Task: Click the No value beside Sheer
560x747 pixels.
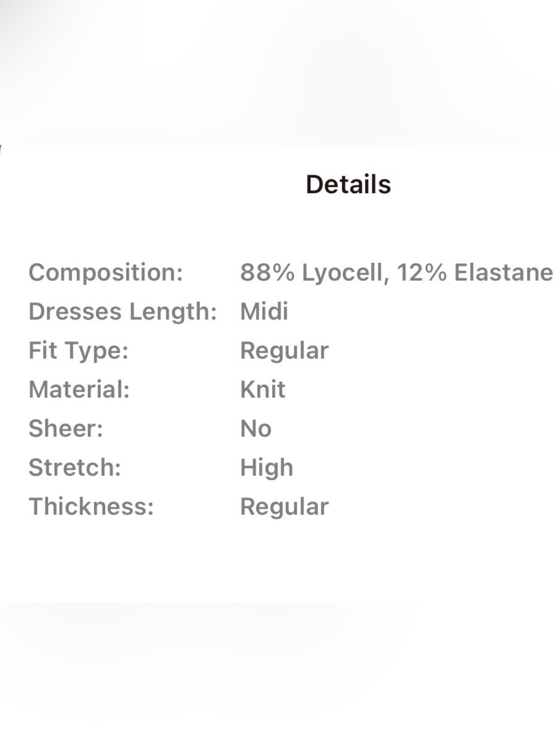Action: tap(256, 429)
